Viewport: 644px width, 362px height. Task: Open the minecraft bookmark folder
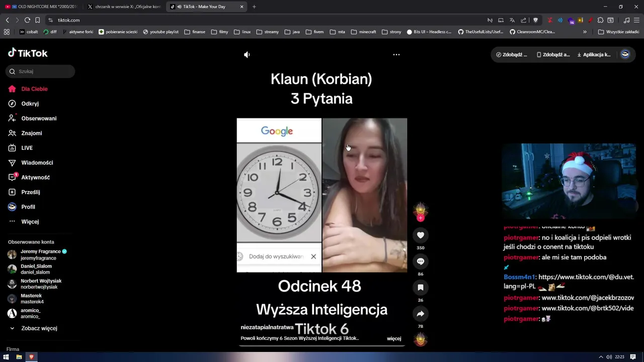click(364, 32)
